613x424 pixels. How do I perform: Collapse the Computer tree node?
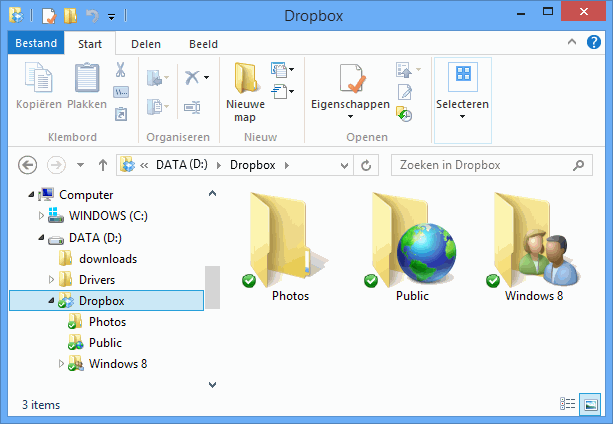pos(31,194)
